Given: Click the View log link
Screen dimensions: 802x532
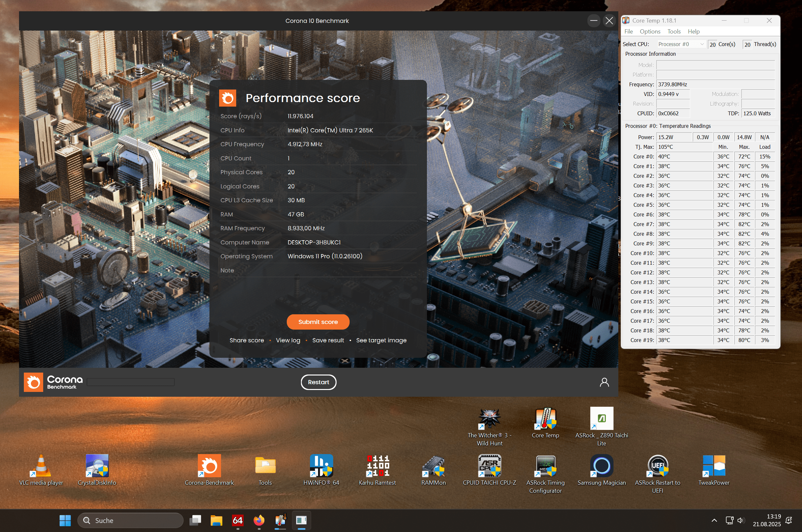Looking at the screenshot, I should pyautogui.click(x=288, y=340).
